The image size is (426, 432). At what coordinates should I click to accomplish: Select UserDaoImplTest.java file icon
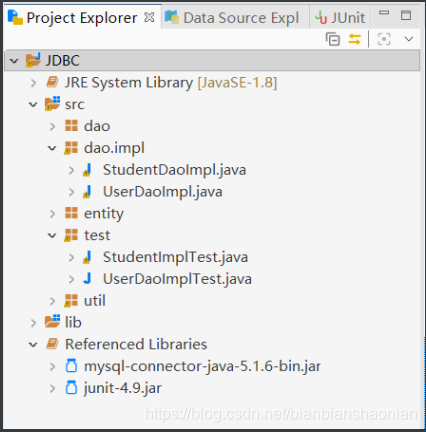pos(87,278)
